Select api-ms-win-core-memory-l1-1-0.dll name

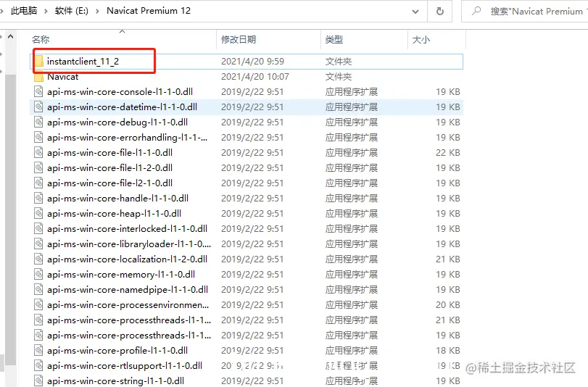[x=121, y=275]
